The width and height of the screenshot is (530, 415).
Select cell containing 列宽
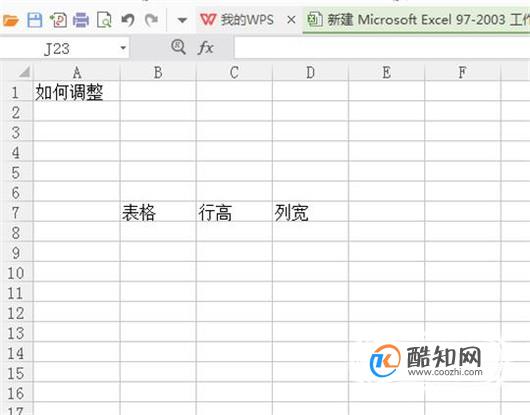click(310, 212)
